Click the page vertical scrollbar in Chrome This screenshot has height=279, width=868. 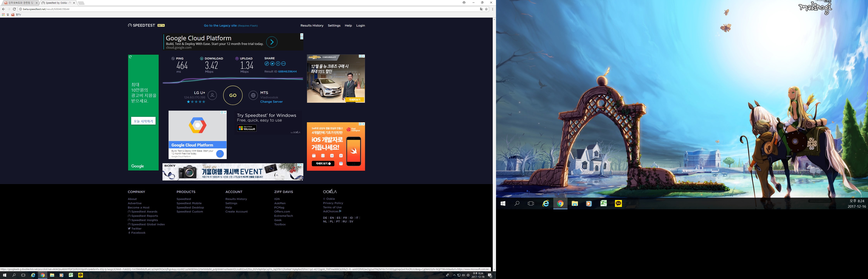coord(494,144)
